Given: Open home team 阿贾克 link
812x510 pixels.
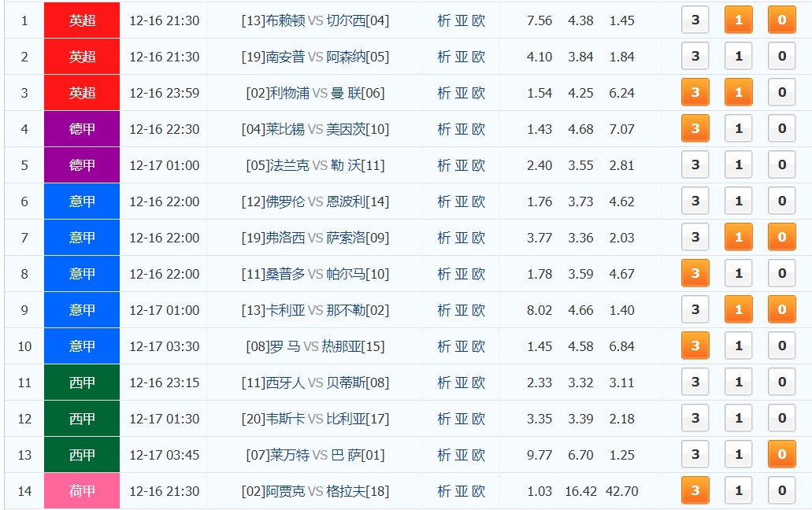Looking at the screenshot, I should pyautogui.click(x=285, y=491).
